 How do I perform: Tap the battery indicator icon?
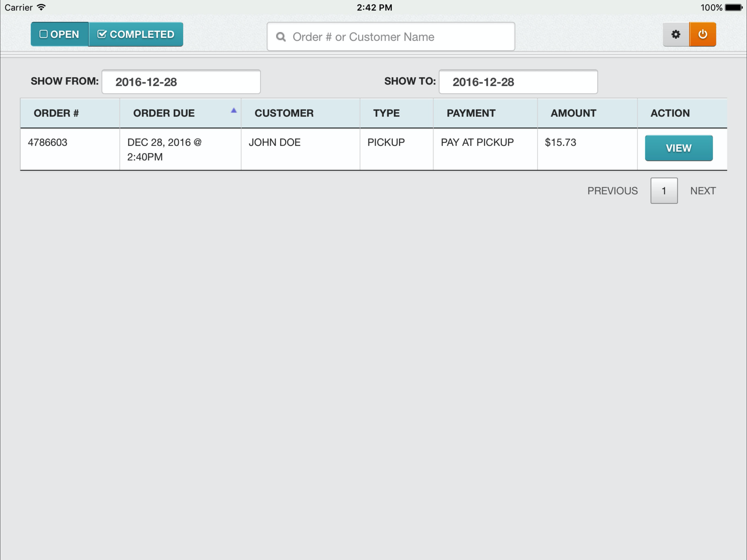tap(734, 7)
